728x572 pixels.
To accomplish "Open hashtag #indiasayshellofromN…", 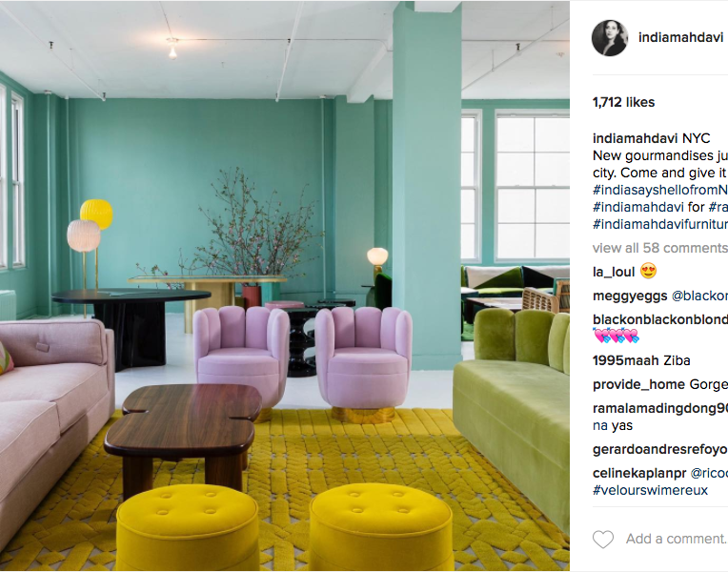I will point(660,190).
